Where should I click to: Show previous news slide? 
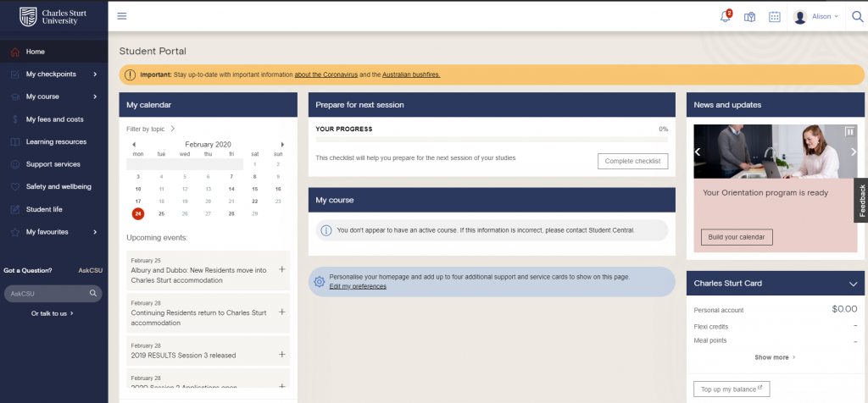[x=698, y=152]
